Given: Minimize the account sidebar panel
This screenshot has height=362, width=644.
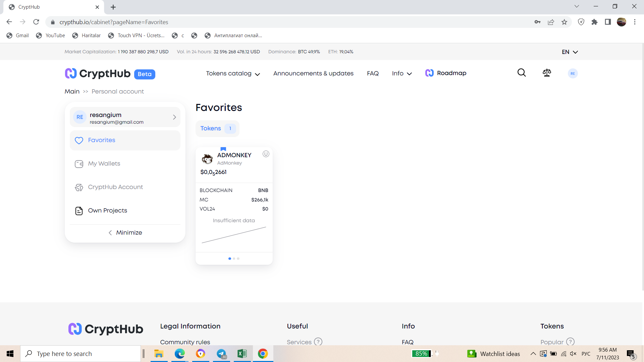Looking at the screenshot, I should coord(125,233).
